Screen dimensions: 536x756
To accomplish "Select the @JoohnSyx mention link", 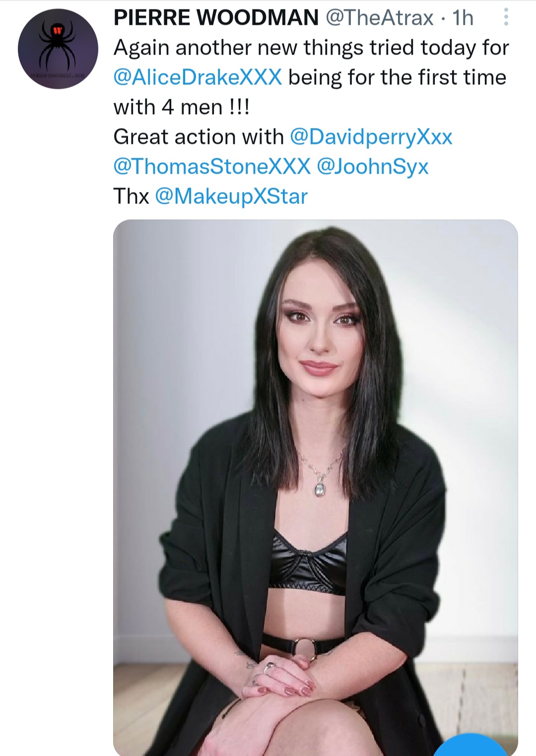I will pyautogui.click(x=372, y=167).
